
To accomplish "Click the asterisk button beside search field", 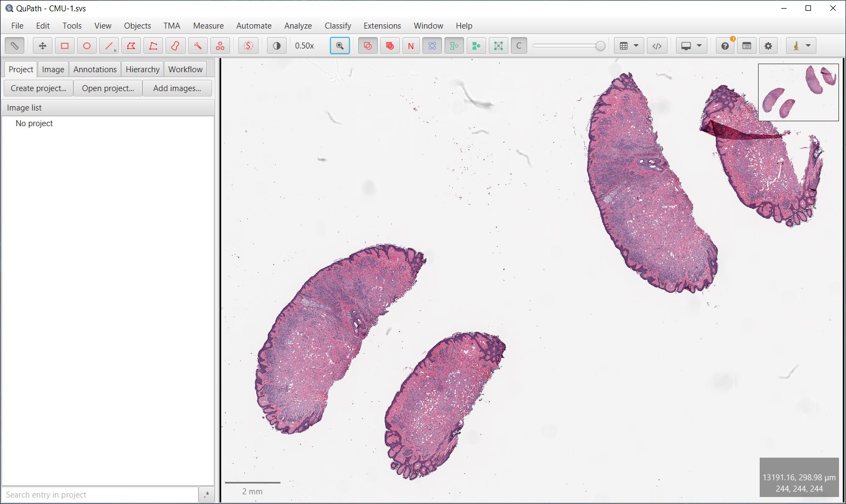I will (207, 495).
